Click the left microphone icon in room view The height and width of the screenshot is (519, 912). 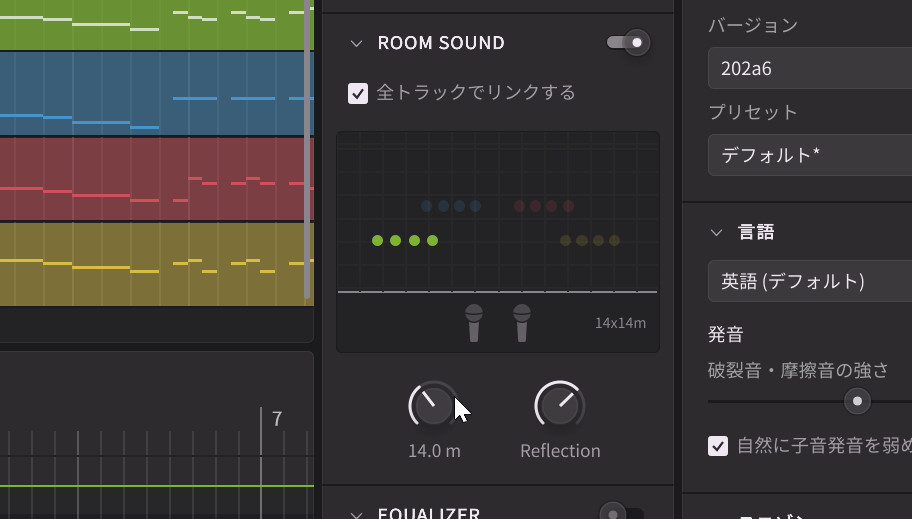pos(474,322)
